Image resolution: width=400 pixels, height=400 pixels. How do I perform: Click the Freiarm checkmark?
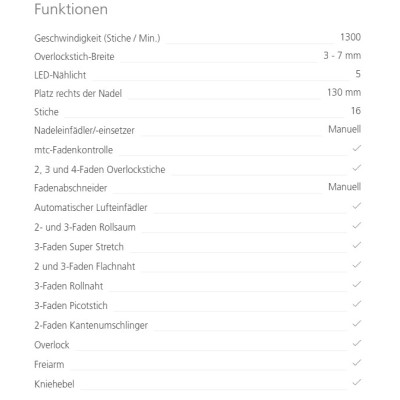click(357, 363)
